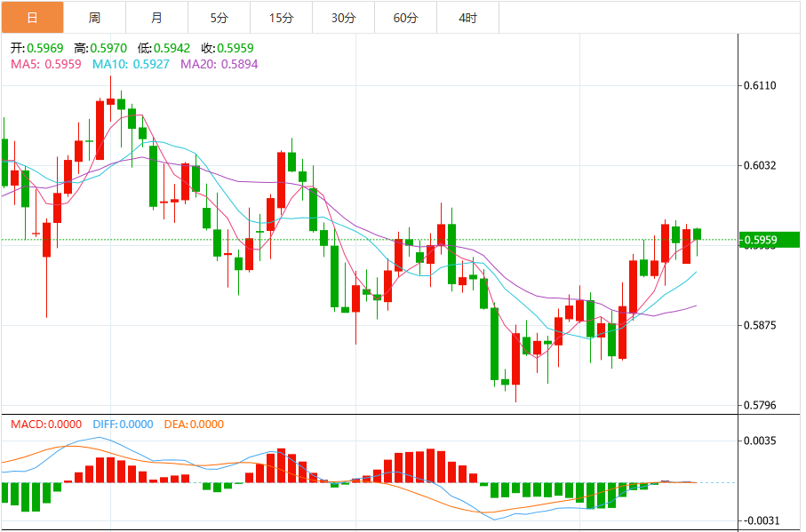Click the green 0.5959 current price tag
This screenshot has height=532, width=806.
point(769,240)
